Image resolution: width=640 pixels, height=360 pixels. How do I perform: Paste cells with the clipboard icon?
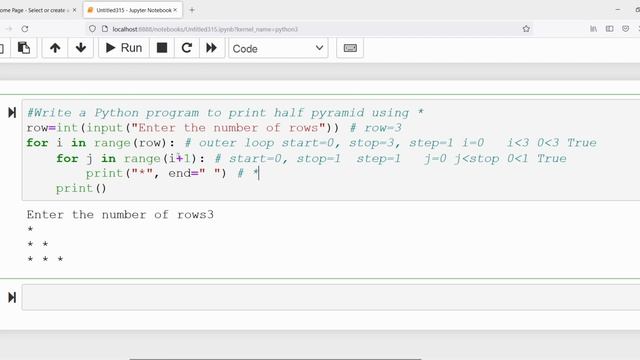(x=24, y=48)
